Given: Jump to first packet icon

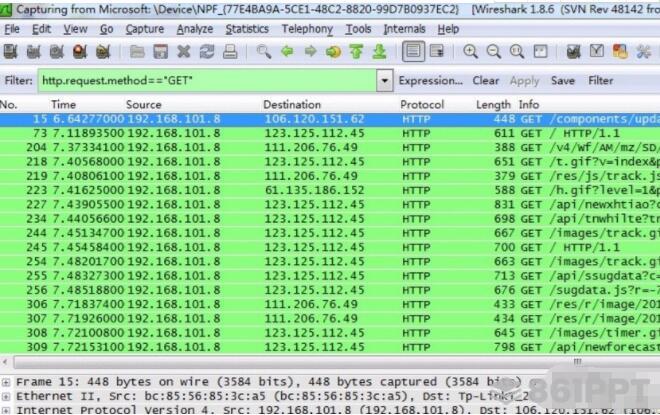Looking at the screenshot, I should pyautogui.click(x=356, y=52).
